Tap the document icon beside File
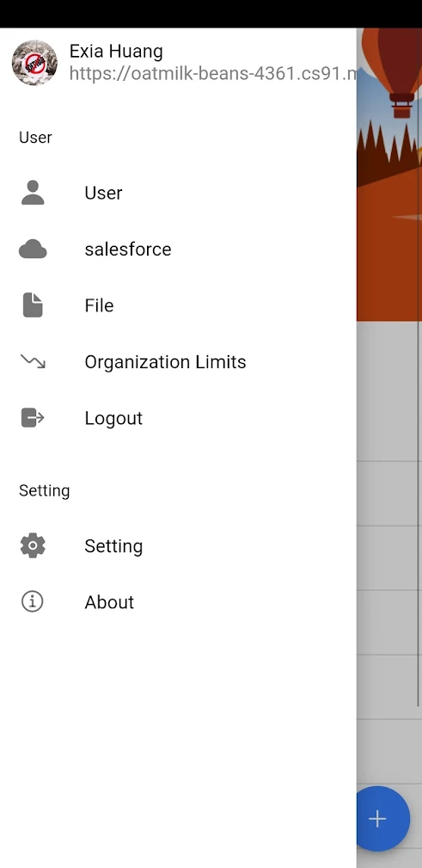Viewport: 422px width, 868px height. (x=33, y=305)
